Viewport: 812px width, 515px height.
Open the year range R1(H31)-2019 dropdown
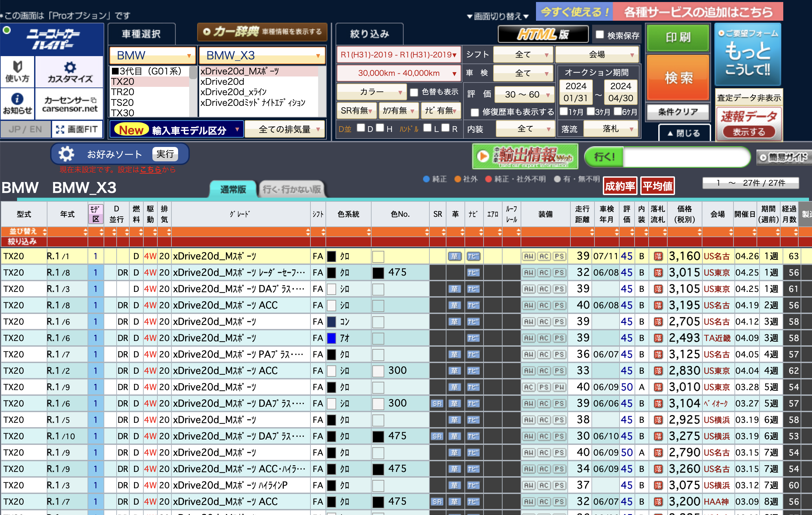[398, 54]
